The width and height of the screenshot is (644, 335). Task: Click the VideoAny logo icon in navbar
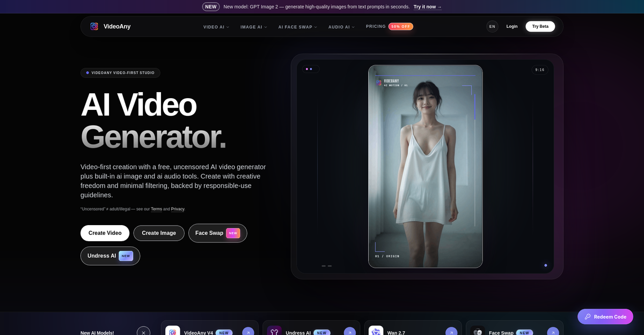point(94,26)
